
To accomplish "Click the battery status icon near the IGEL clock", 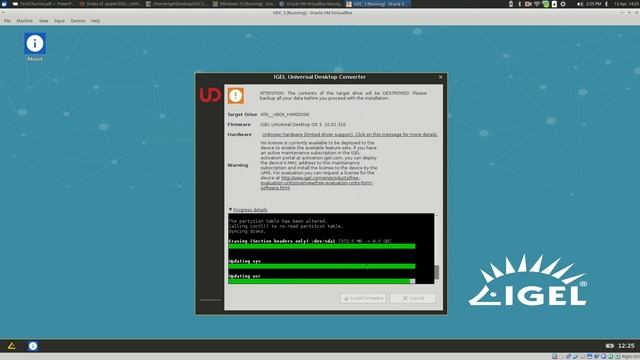I will 609,346.
